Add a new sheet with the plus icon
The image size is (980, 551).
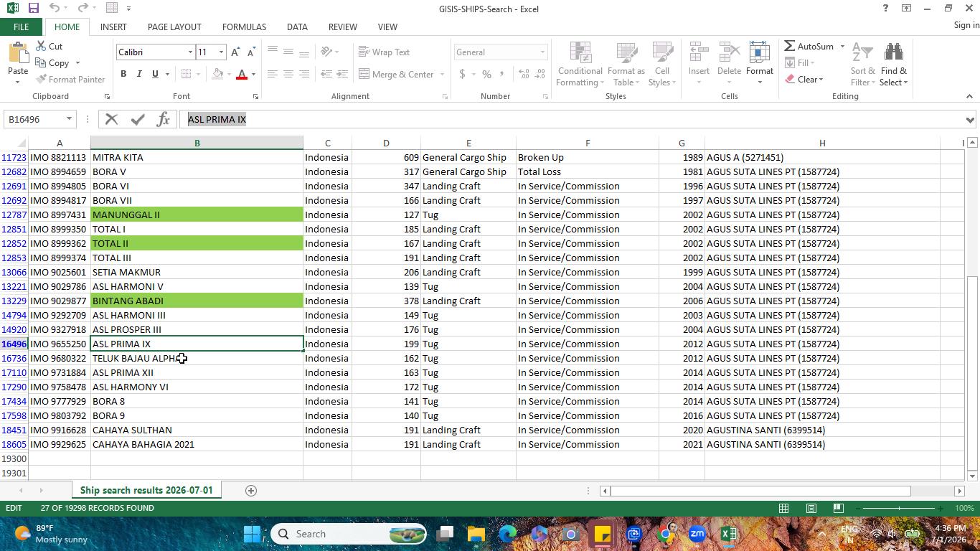click(251, 491)
